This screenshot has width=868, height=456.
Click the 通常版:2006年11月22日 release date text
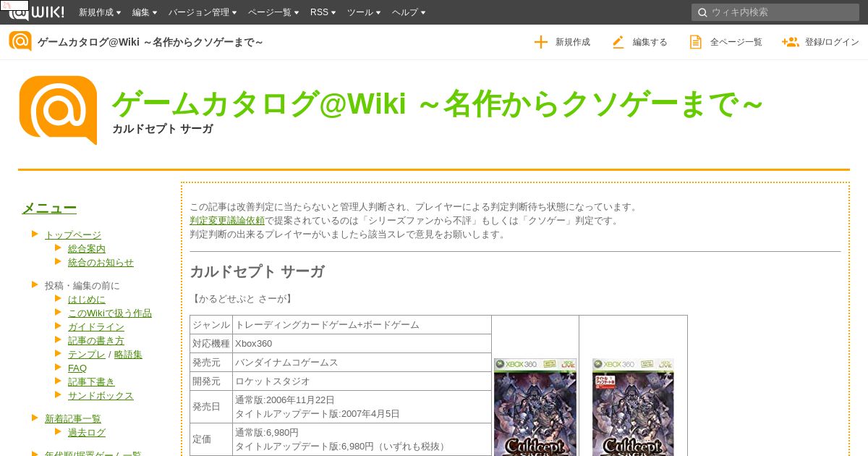(285, 400)
